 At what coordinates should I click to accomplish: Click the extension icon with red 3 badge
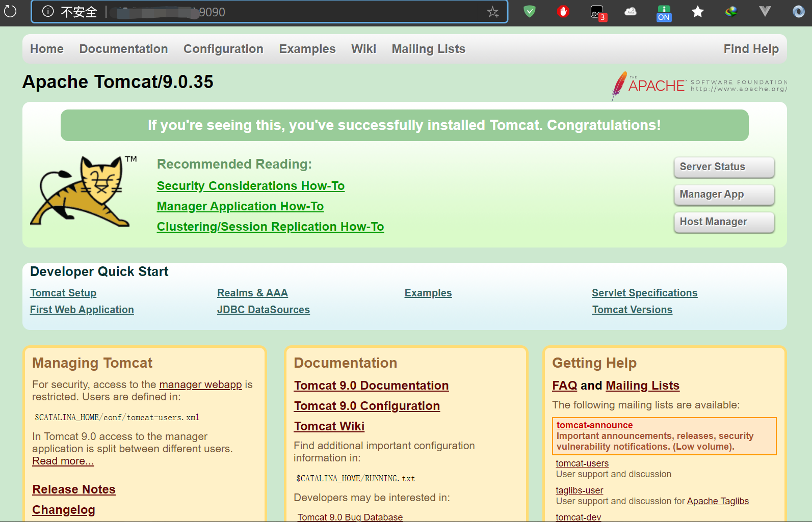tap(597, 12)
